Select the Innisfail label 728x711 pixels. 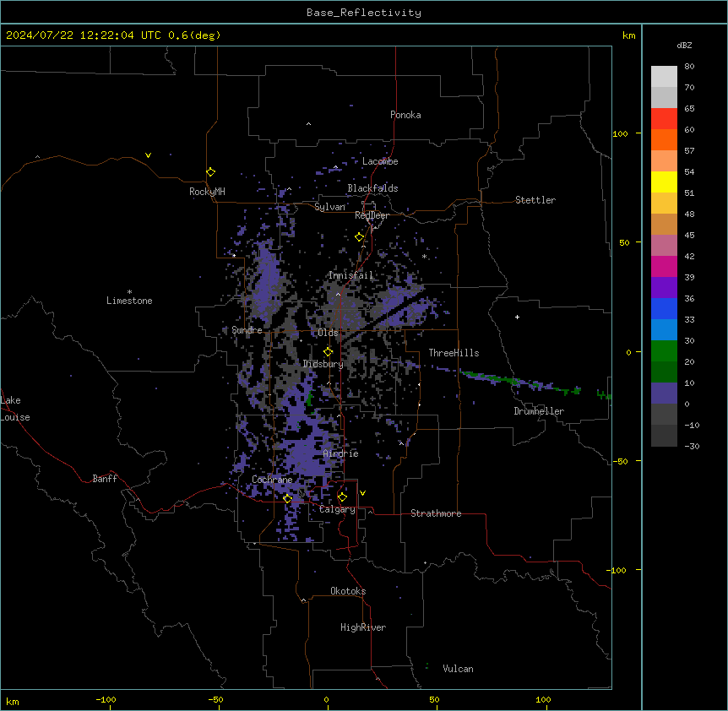point(350,275)
